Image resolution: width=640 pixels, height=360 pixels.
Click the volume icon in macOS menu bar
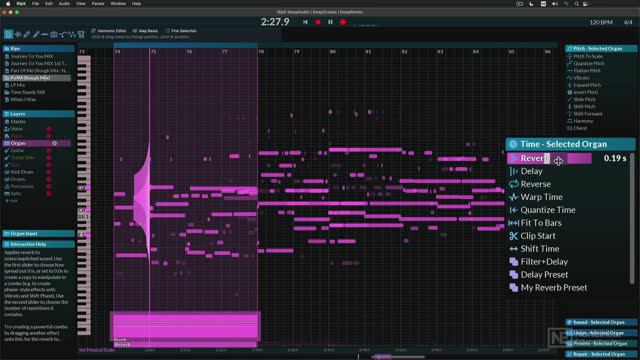point(555,4)
